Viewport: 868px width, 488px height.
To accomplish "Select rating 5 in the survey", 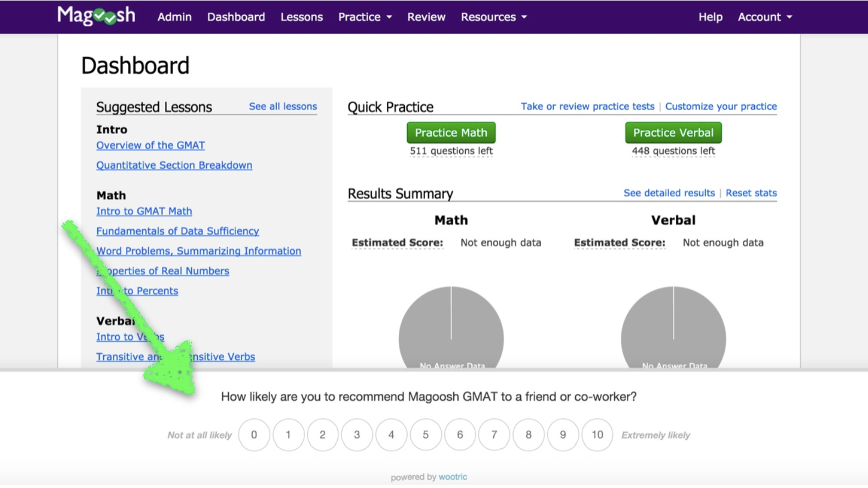I will click(x=426, y=435).
